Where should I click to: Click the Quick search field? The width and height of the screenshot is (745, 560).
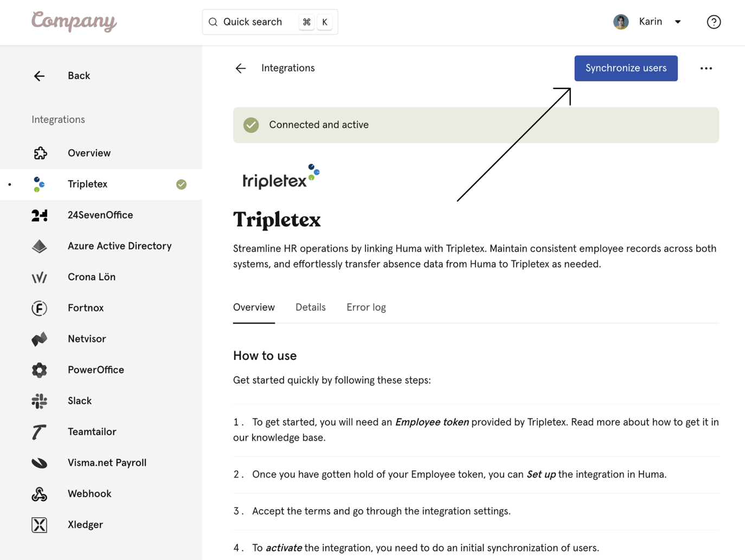(255, 22)
